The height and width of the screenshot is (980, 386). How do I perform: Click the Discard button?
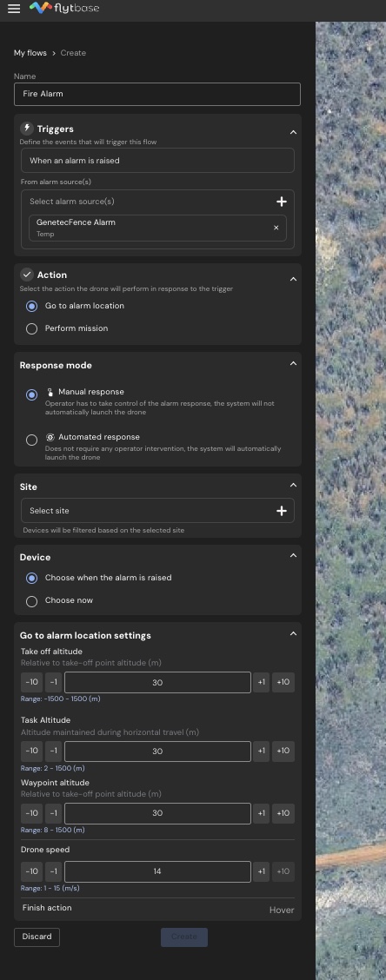pos(37,937)
